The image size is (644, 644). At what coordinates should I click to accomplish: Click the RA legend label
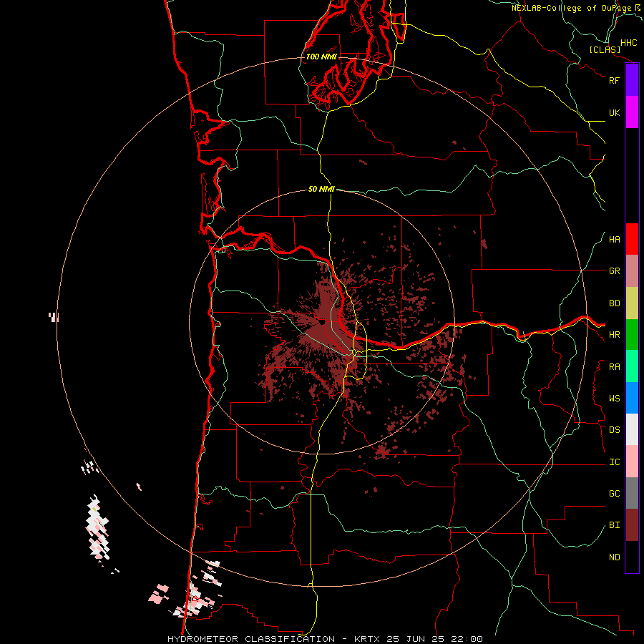click(x=614, y=367)
